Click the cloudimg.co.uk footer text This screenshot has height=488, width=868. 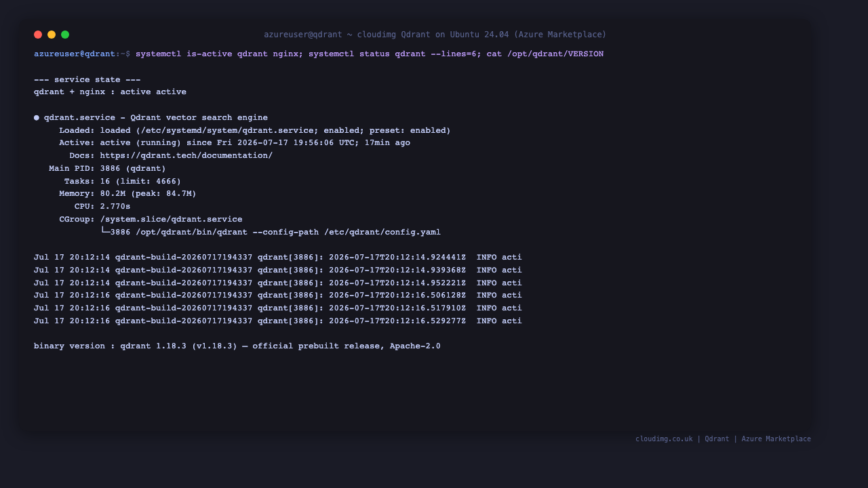click(x=723, y=439)
